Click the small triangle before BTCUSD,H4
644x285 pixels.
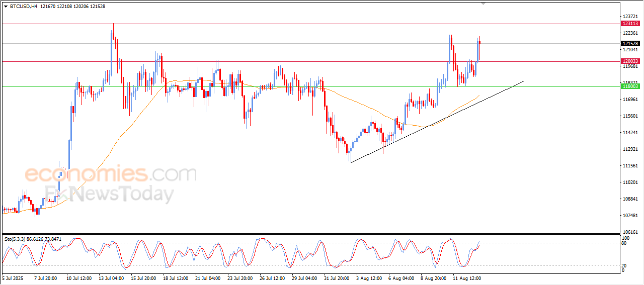coord(6,7)
